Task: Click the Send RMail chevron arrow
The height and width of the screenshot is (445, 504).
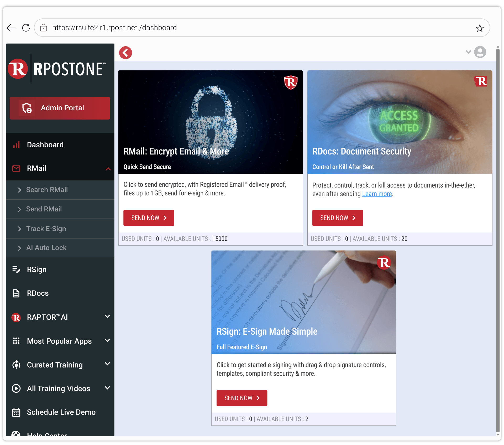Action: tap(19, 209)
